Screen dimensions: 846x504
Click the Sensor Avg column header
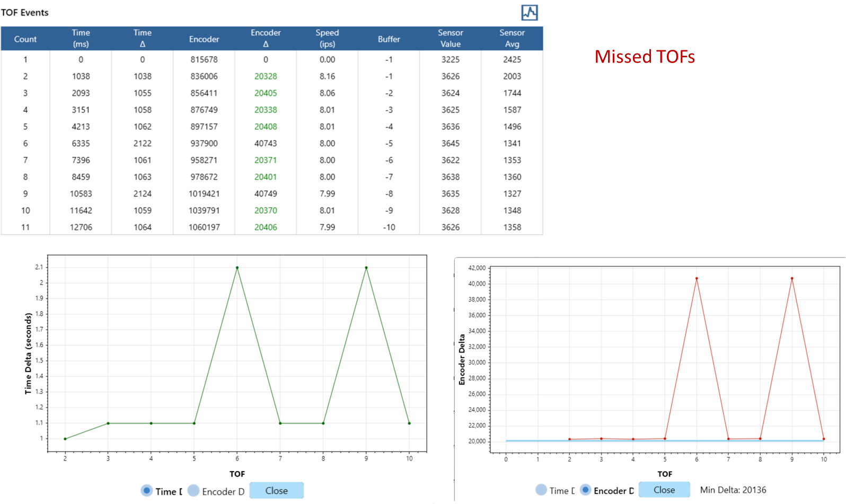(512, 39)
